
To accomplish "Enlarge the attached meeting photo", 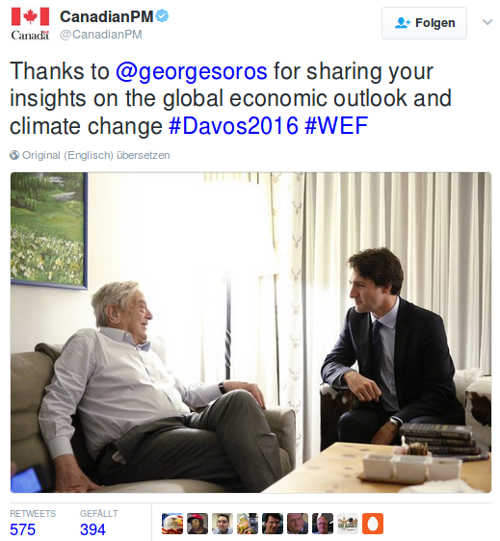I will point(251,332).
